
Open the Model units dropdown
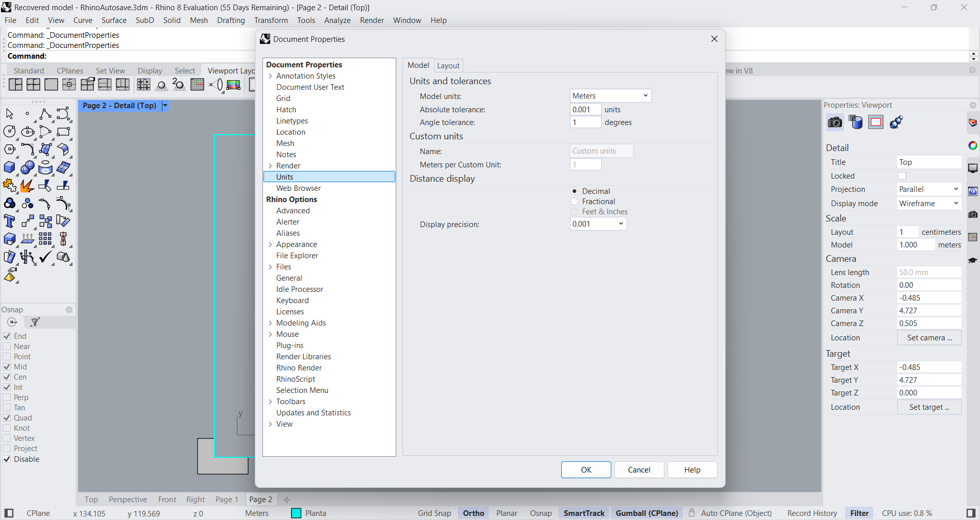610,96
